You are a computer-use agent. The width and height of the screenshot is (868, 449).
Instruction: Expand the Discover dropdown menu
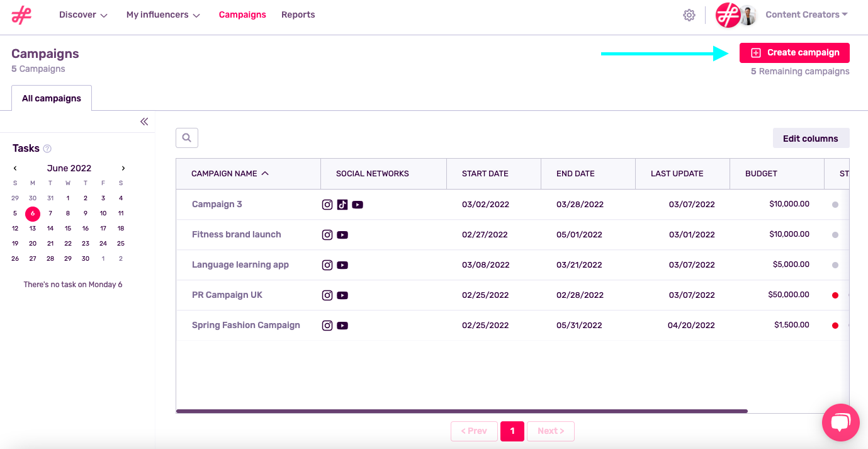coord(83,15)
